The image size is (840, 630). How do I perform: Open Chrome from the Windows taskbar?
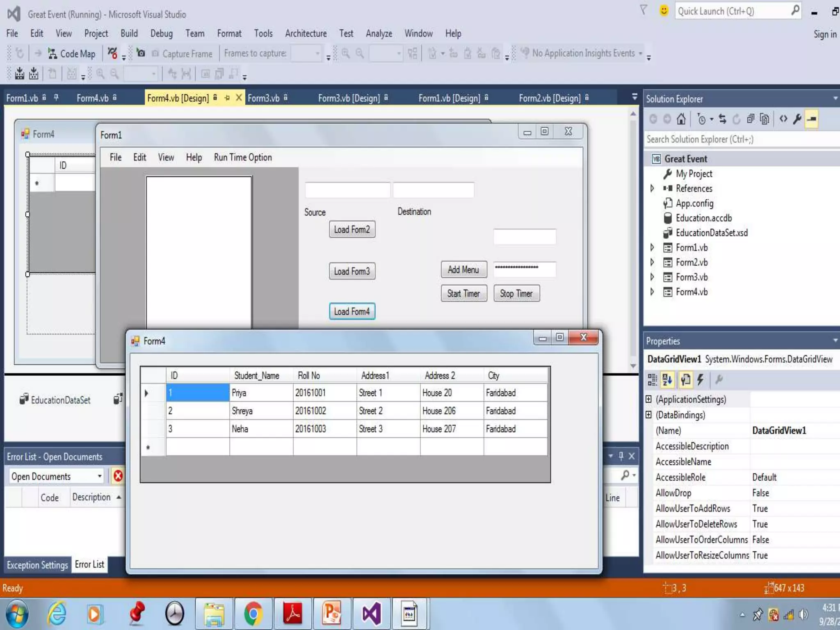point(253,614)
